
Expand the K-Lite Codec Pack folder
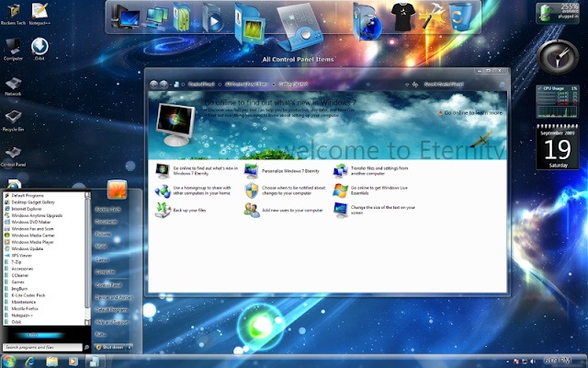[25, 295]
